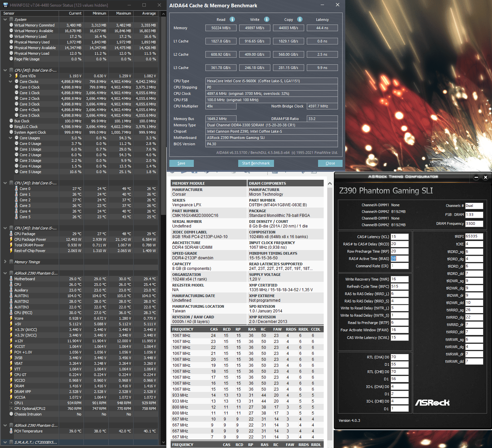Screen dimensions: 492x448
Task: Click the Minimum column header
Action: 96,13
